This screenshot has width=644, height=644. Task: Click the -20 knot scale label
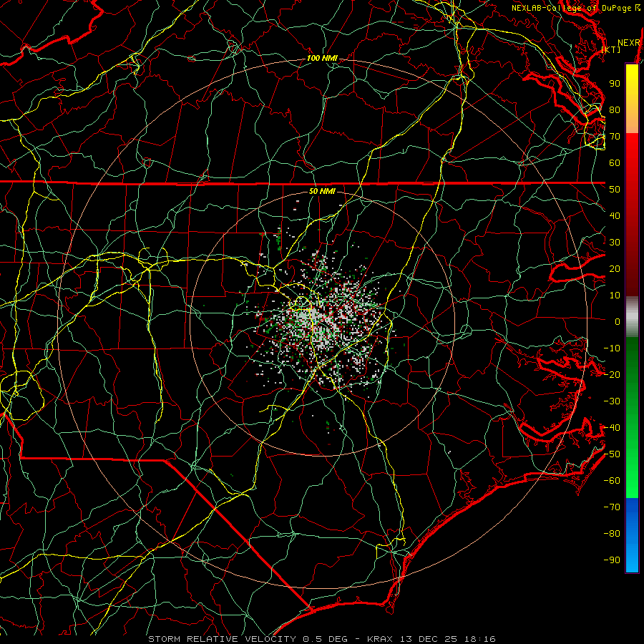pos(612,375)
